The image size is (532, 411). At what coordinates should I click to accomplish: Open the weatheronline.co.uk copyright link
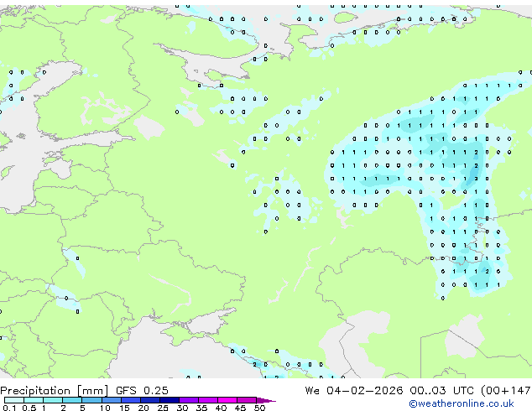click(461, 403)
